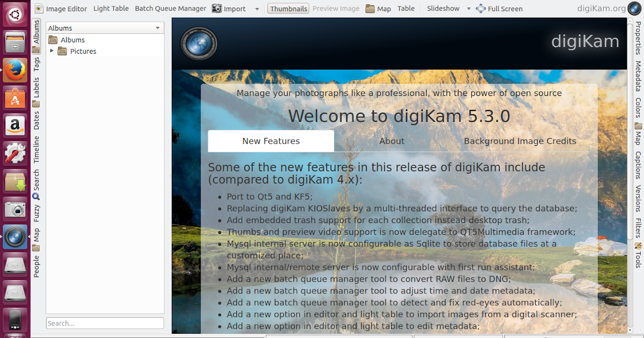Click the phone device icon in dock

point(15,320)
